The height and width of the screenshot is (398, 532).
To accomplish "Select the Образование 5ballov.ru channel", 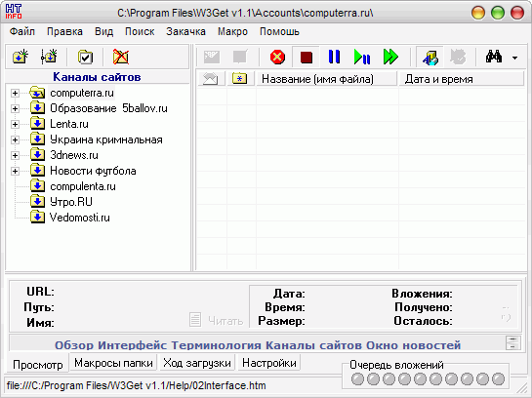I will click(108, 108).
